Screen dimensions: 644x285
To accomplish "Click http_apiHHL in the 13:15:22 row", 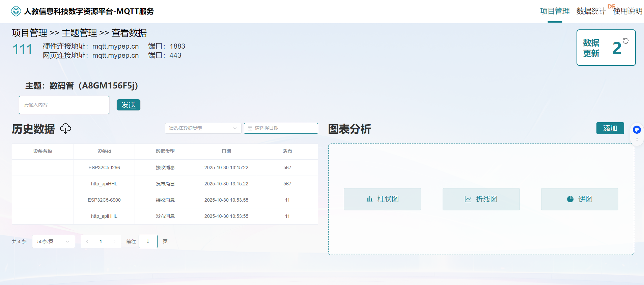I will [104, 184].
